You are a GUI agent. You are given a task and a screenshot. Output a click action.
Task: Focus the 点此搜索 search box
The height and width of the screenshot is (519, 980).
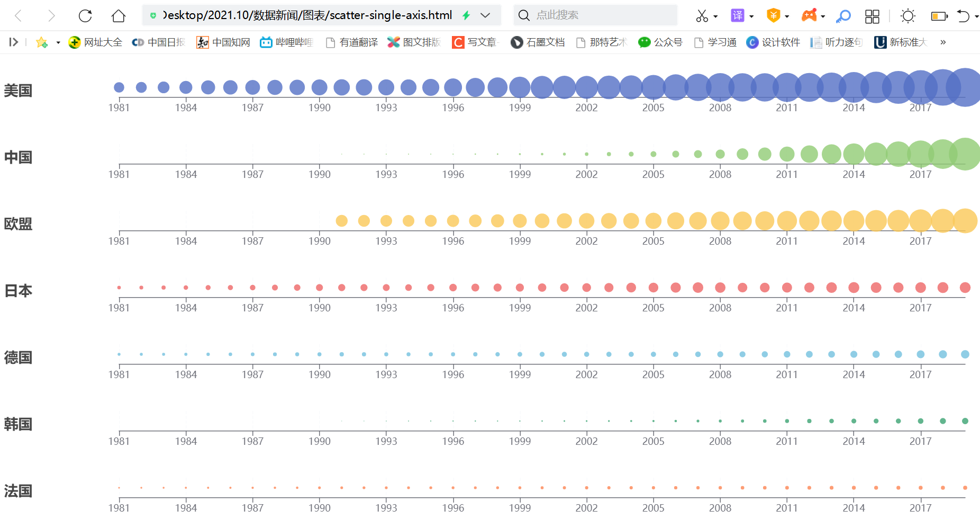[x=595, y=15]
